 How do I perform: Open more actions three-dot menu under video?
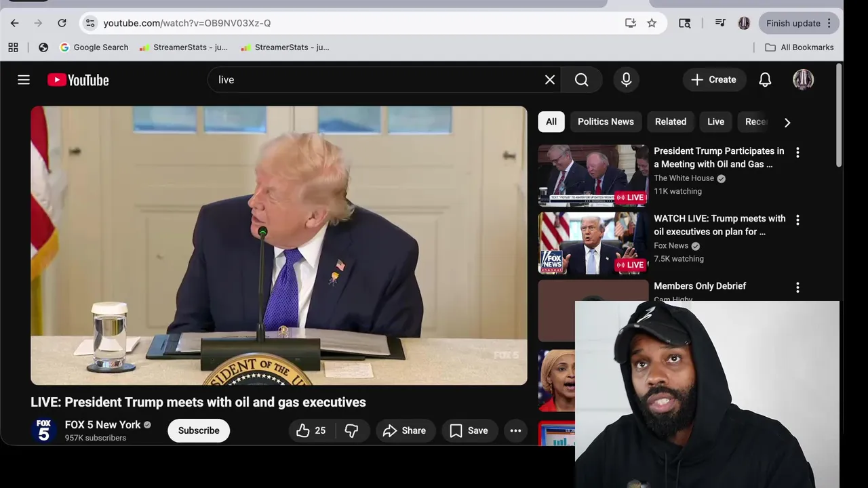[515, 430]
